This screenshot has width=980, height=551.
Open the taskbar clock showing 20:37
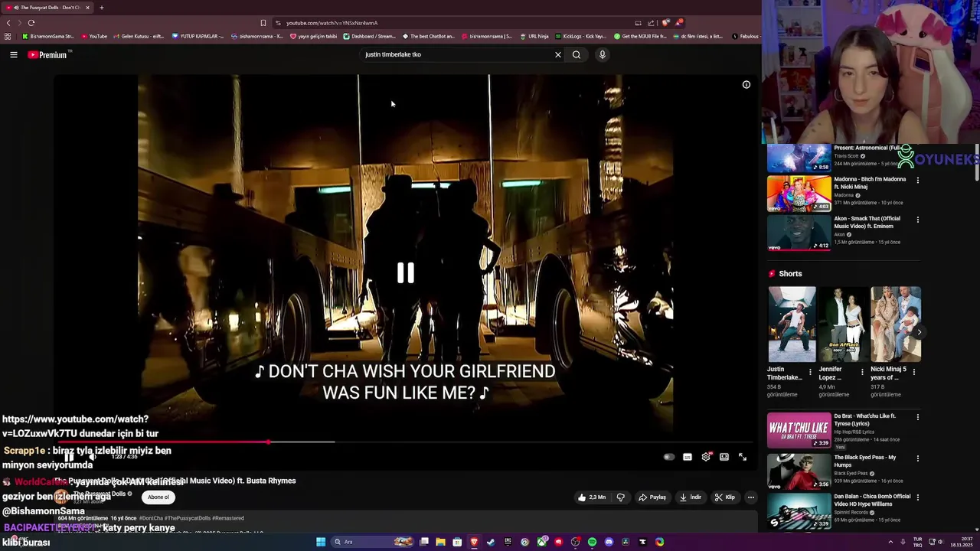pos(961,542)
